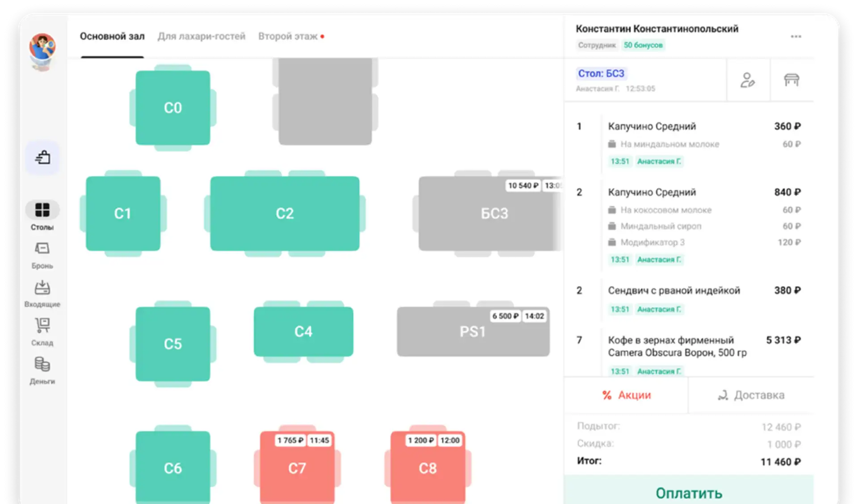Open Доставка delivery option
This screenshot has width=858, height=504.
coord(751,395)
